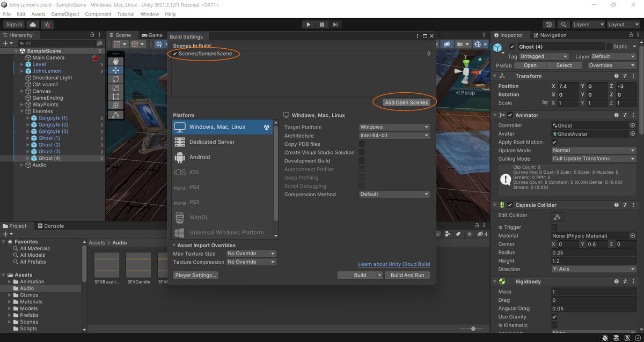Switch to the Game tab

[x=151, y=35]
